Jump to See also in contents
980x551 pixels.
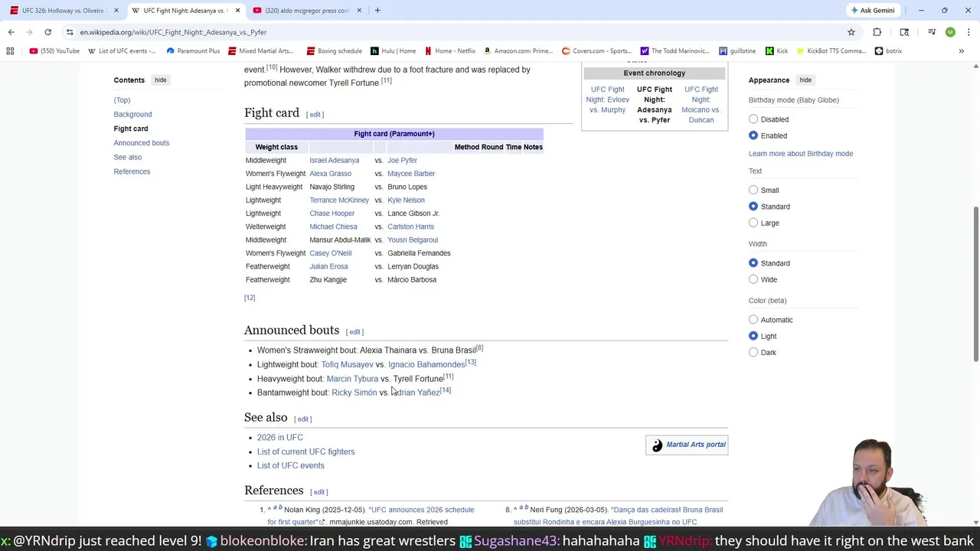click(128, 157)
